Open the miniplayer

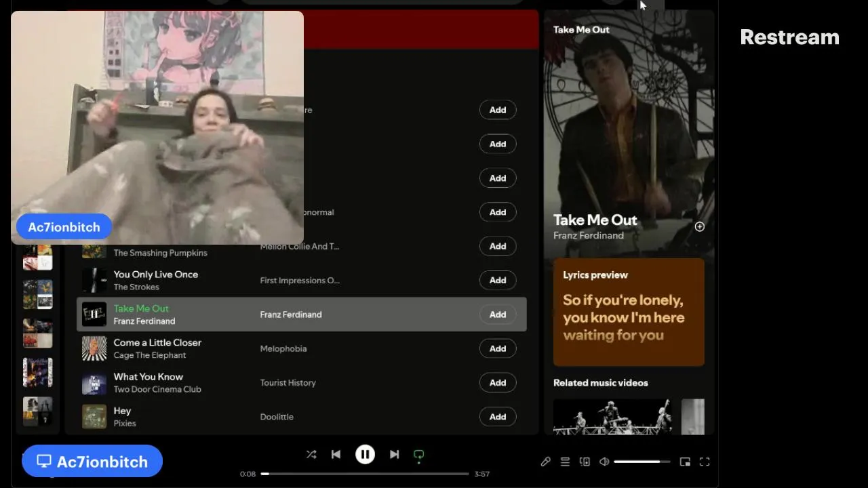[x=685, y=462]
